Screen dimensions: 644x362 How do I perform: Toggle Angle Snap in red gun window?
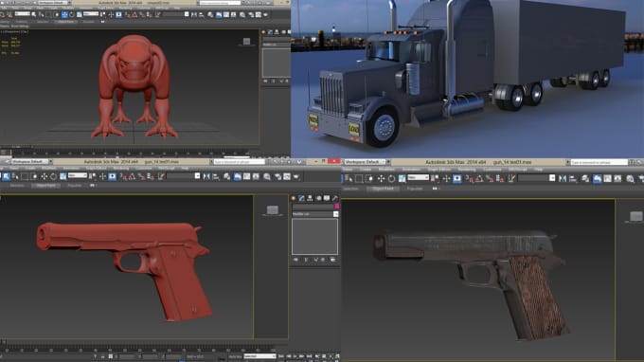[x=132, y=176]
